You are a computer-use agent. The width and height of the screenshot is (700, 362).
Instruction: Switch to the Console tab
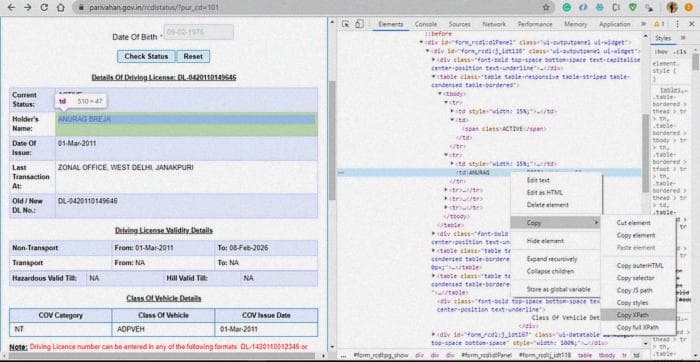[426, 24]
